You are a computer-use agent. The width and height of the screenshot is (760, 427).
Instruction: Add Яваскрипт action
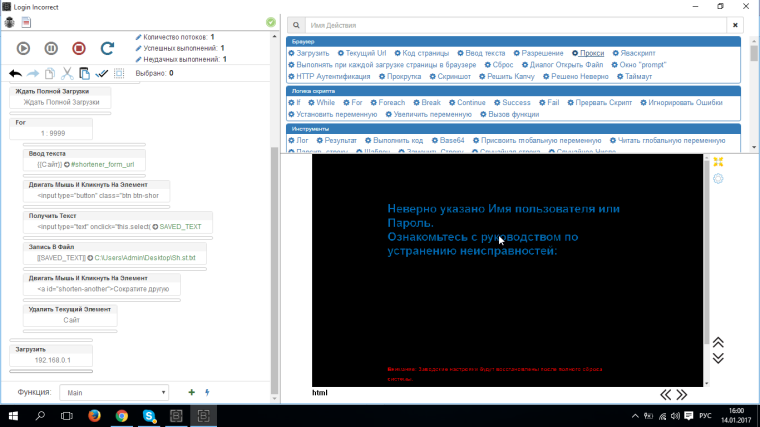coord(634,53)
